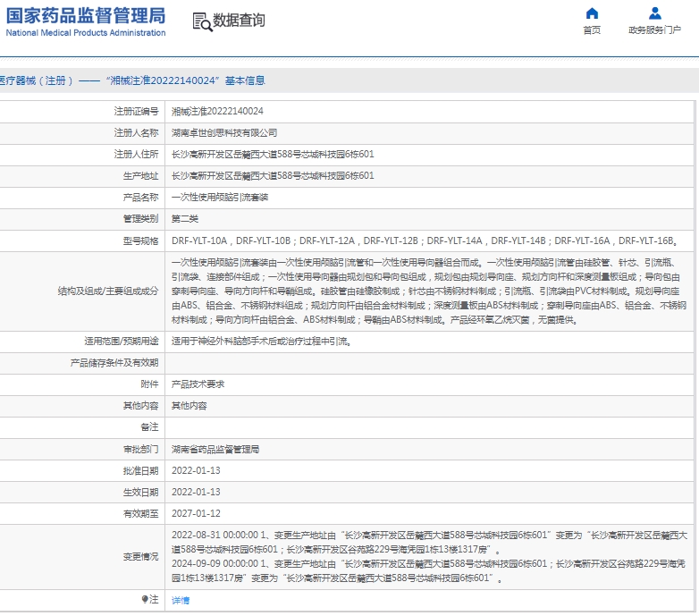Click the model spec DRF-YLT-10A text
699x616 pixels.
coord(199,241)
